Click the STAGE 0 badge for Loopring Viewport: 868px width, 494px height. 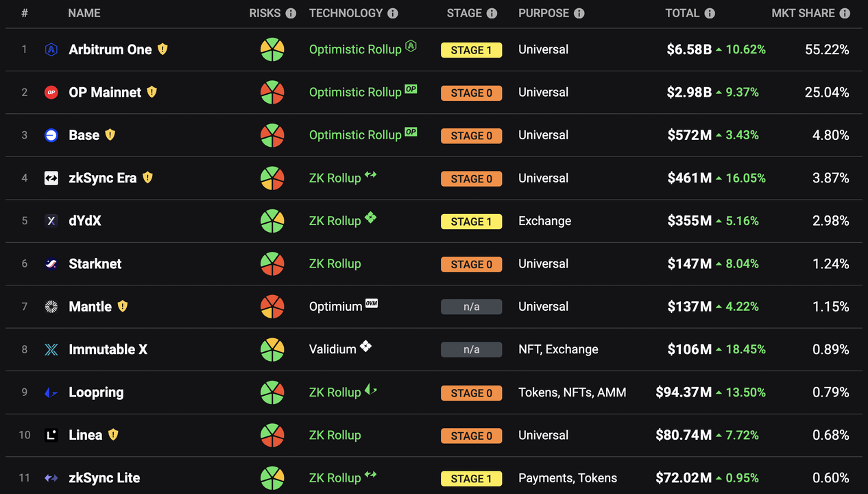(x=471, y=393)
